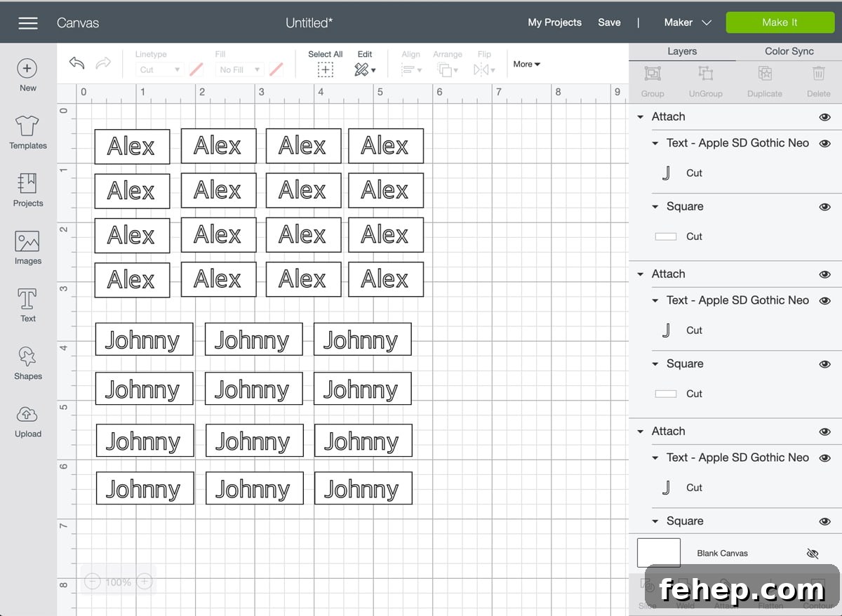Select the Text tool
This screenshot has width=842, height=616.
click(x=27, y=299)
